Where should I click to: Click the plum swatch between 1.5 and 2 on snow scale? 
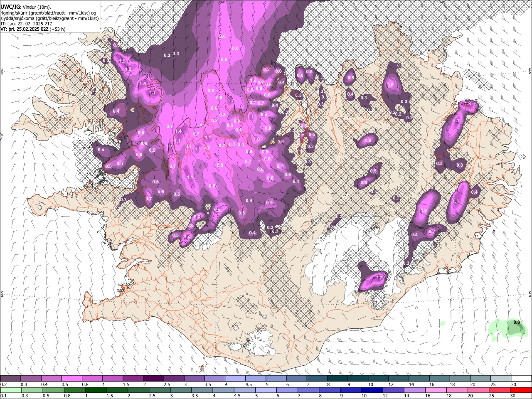pos(133,379)
